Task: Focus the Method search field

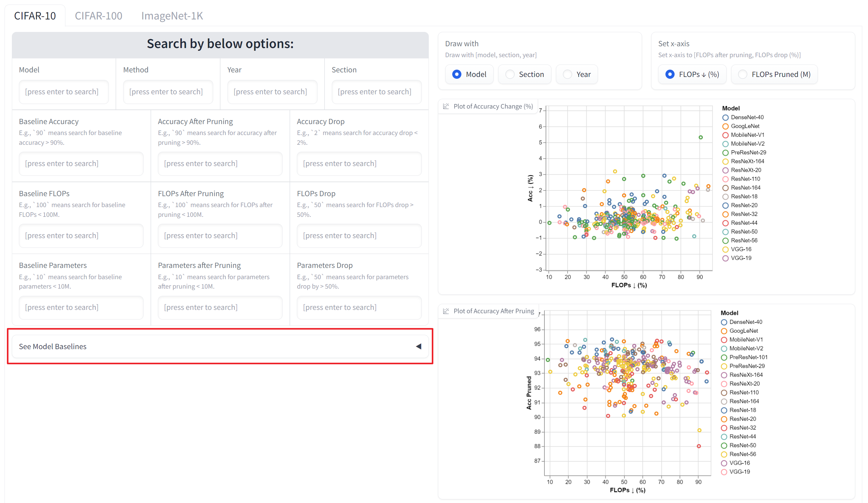Action: (168, 92)
